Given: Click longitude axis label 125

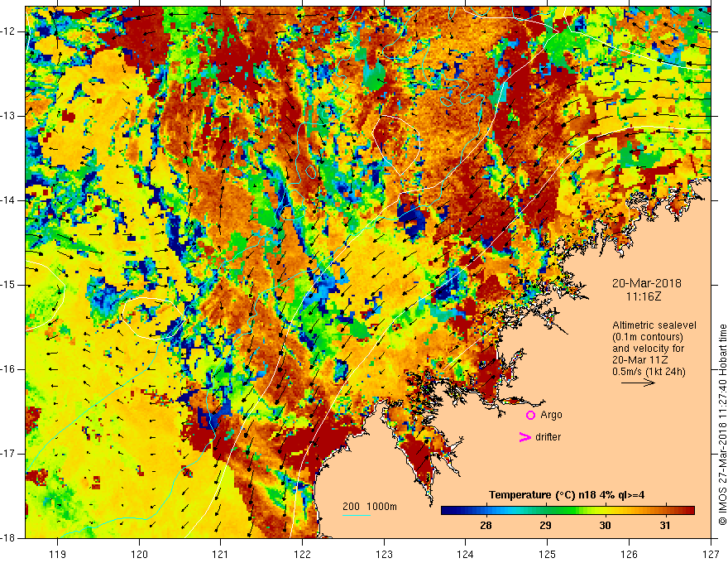Looking at the screenshot, I should click(548, 554).
